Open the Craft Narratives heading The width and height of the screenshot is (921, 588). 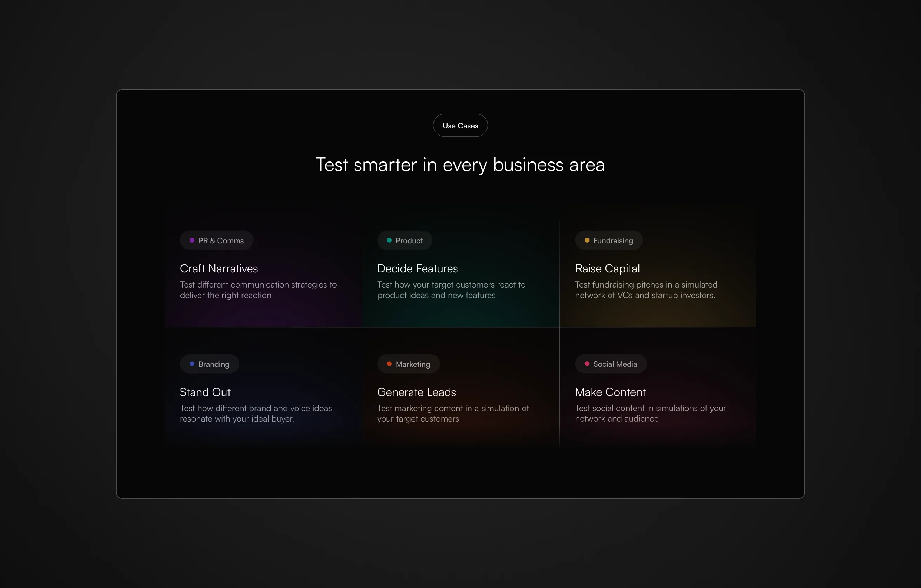coord(219,269)
